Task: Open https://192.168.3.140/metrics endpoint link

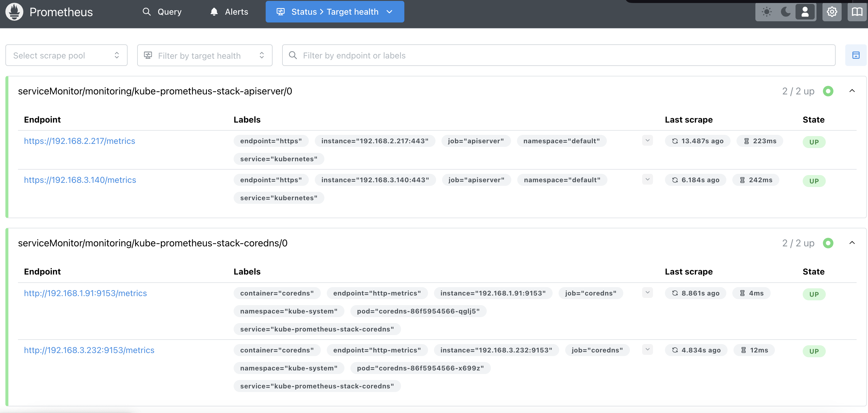Action: click(x=80, y=180)
